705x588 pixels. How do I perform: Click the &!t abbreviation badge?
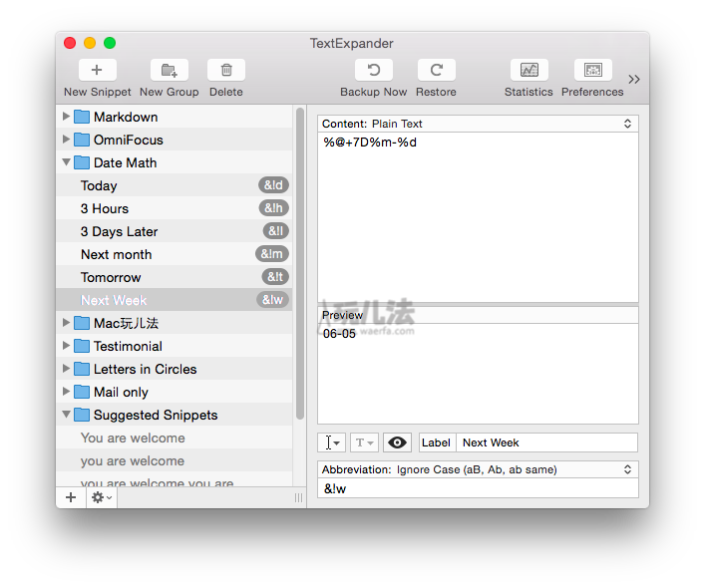(x=275, y=277)
